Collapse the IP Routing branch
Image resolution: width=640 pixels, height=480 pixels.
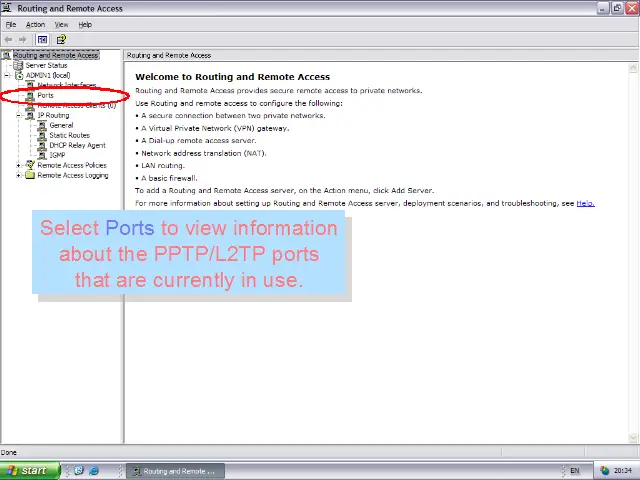[x=19, y=116]
